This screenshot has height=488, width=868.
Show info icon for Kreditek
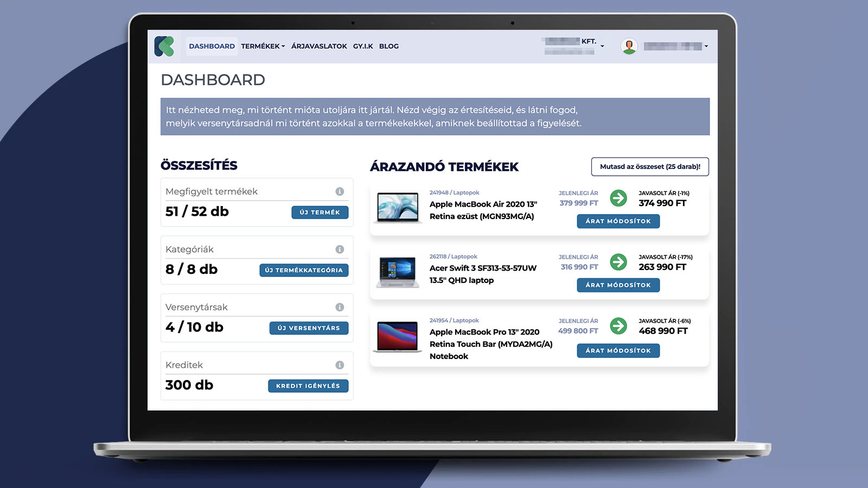(340, 365)
